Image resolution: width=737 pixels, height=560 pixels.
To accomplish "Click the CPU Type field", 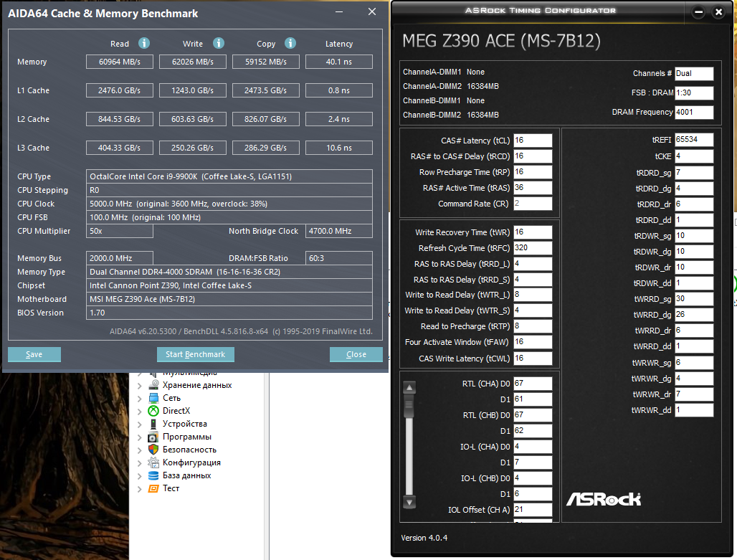I will pyautogui.click(x=229, y=176).
